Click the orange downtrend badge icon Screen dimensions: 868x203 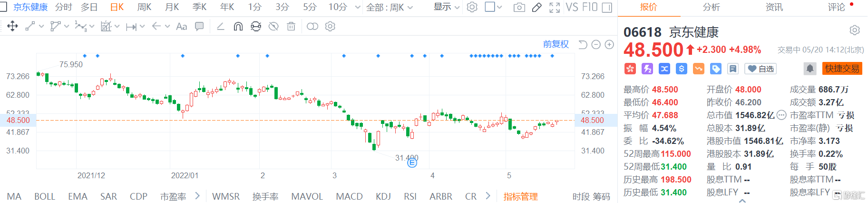(698, 69)
